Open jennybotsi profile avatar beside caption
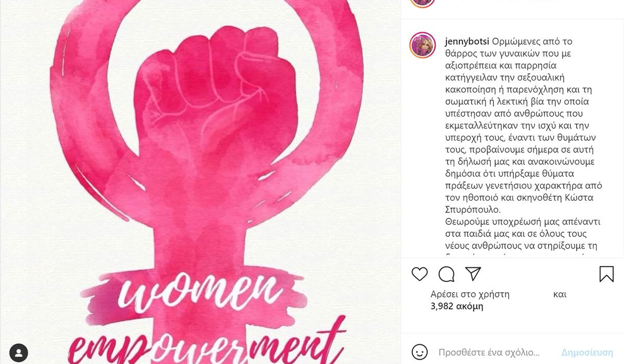Image resolution: width=624 pixels, height=364 pixels. coord(423,45)
